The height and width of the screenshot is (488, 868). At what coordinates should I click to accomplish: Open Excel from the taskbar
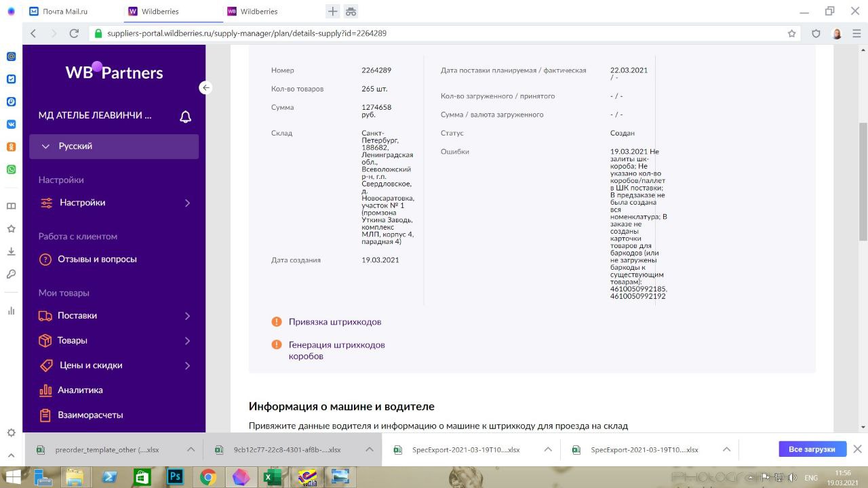tap(273, 477)
